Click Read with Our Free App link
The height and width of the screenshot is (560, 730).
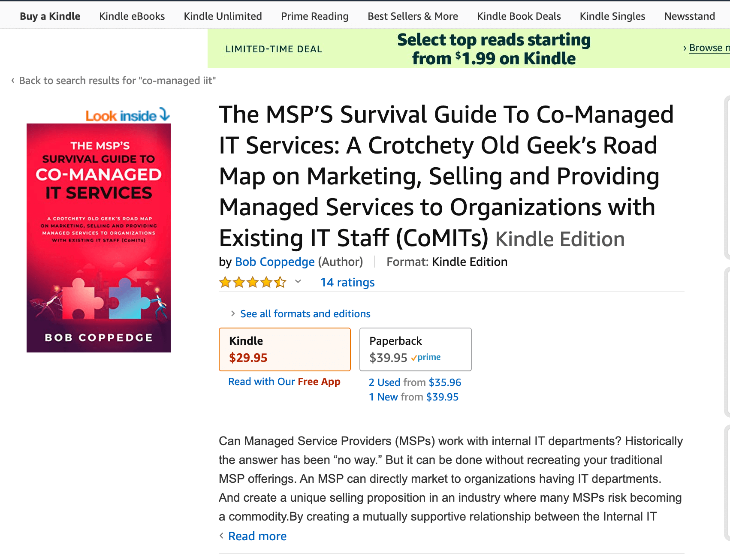pos(284,382)
